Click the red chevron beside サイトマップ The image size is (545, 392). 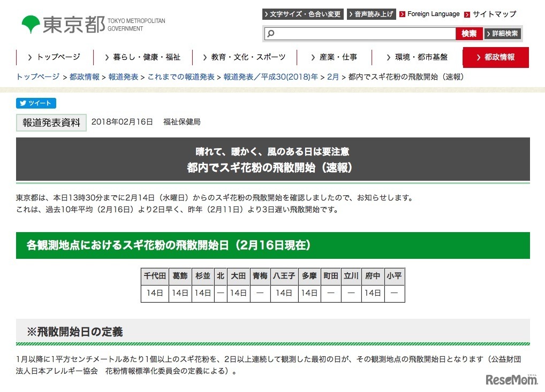pyautogui.click(x=466, y=14)
